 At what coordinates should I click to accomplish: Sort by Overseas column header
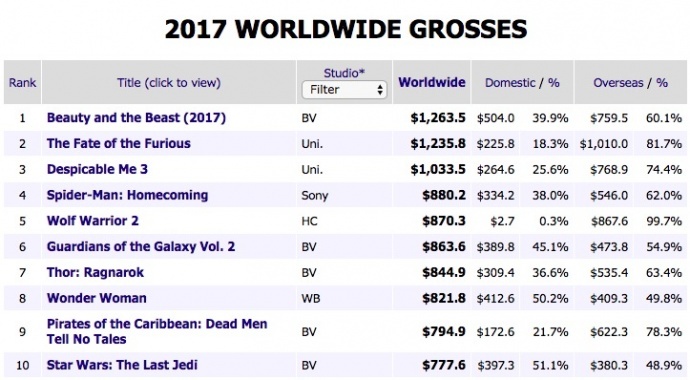point(618,83)
